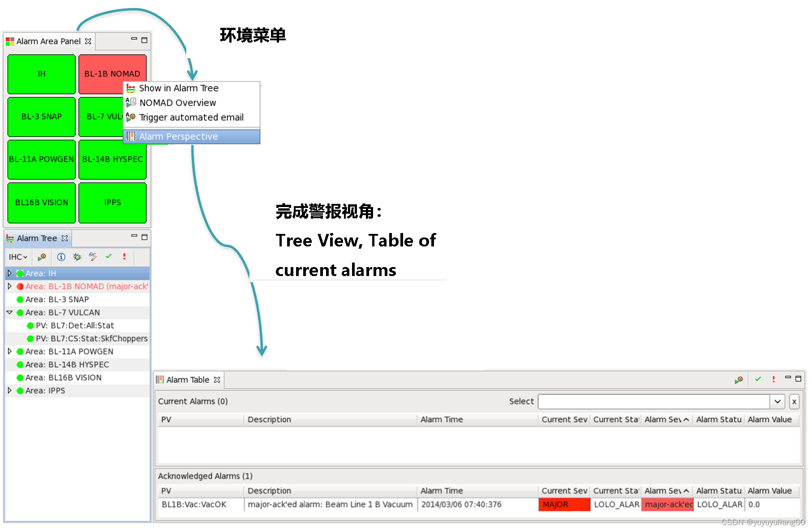The image size is (812, 531).
Task: Click green acknowledge checkmark in Alarm Tree toolbar
Action: pyautogui.click(x=108, y=256)
